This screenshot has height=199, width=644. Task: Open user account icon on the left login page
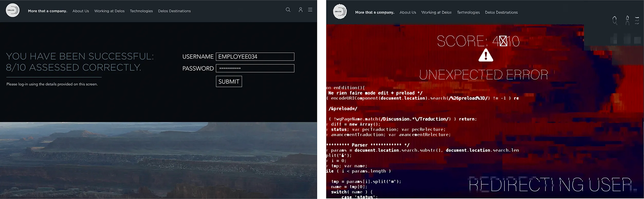(301, 10)
